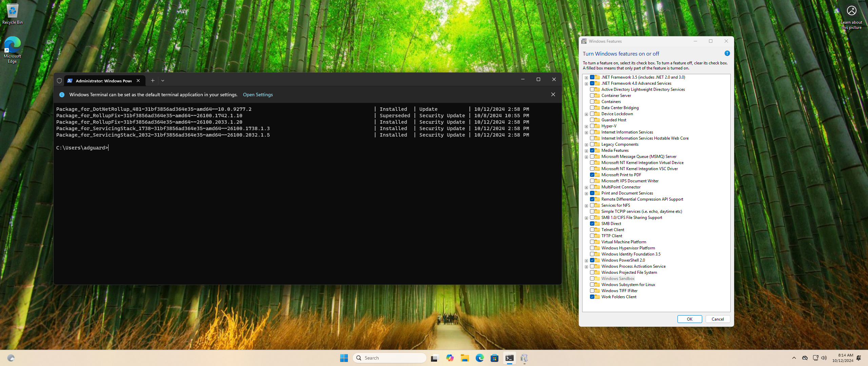The image size is (868, 366).
Task: Expand .NET Framework 3.5 tree node
Action: pos(586,78)
